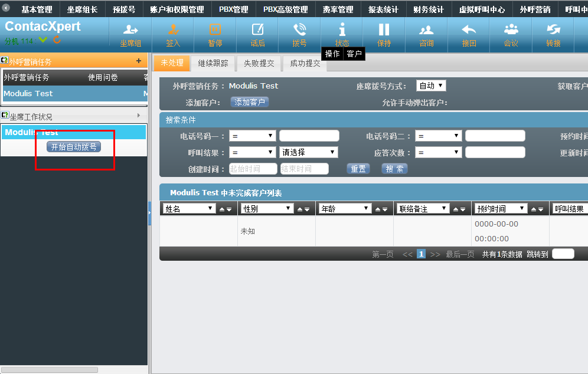Click the 暂停 (pause) toolbar icon
This screenshot has width=588, height=374.
[215, 29]
